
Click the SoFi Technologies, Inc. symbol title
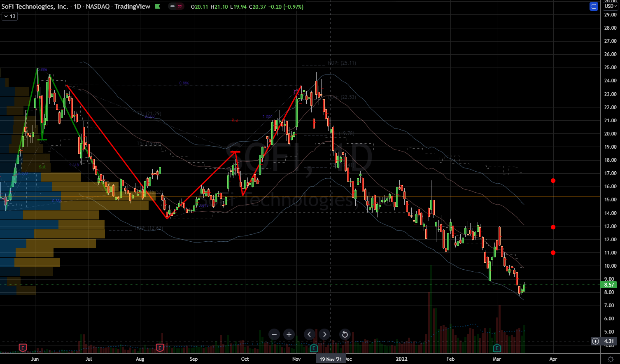pyautogui.click(x=35, y=7)
